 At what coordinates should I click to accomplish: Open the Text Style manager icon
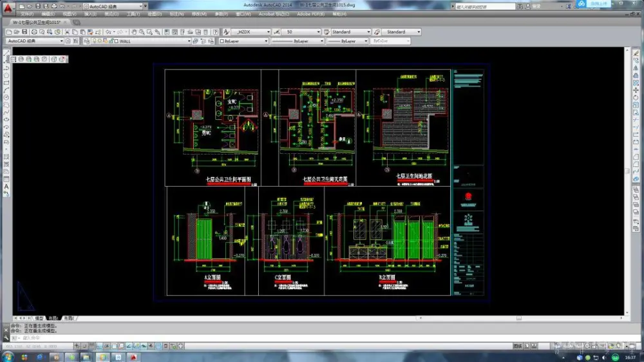click(227, 32)
